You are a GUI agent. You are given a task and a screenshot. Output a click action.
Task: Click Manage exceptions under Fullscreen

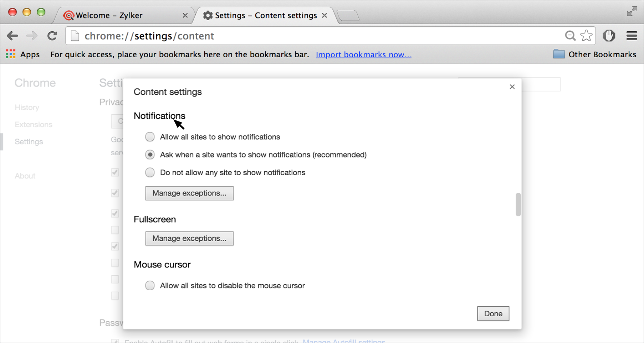(x=189, y=238)
